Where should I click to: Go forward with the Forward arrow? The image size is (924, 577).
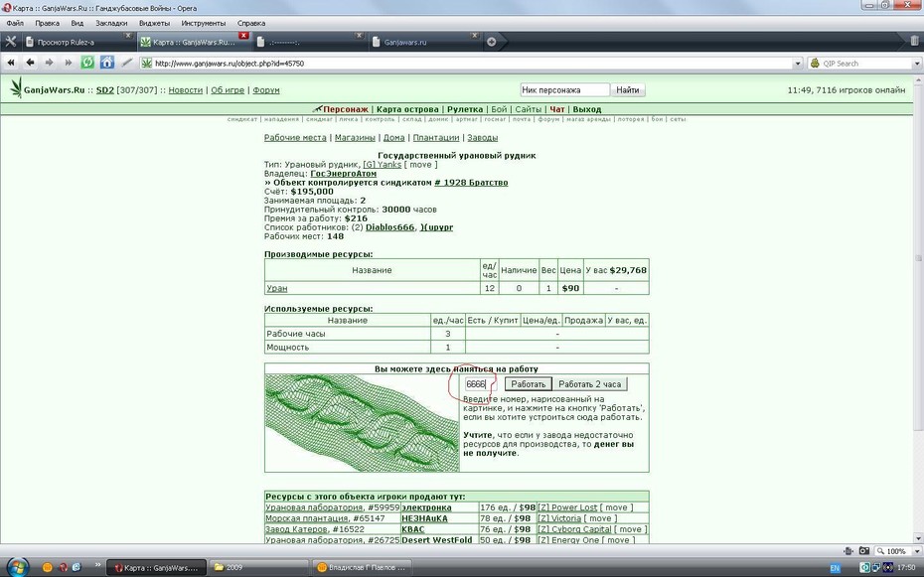coord(49,63)
